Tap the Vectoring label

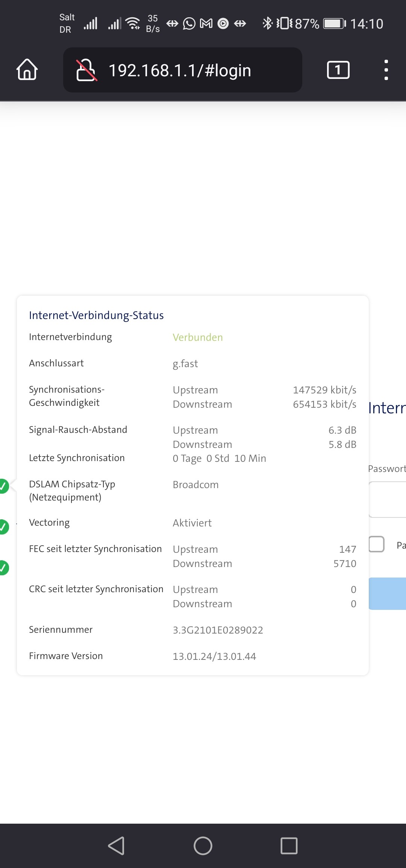(49, 523)
